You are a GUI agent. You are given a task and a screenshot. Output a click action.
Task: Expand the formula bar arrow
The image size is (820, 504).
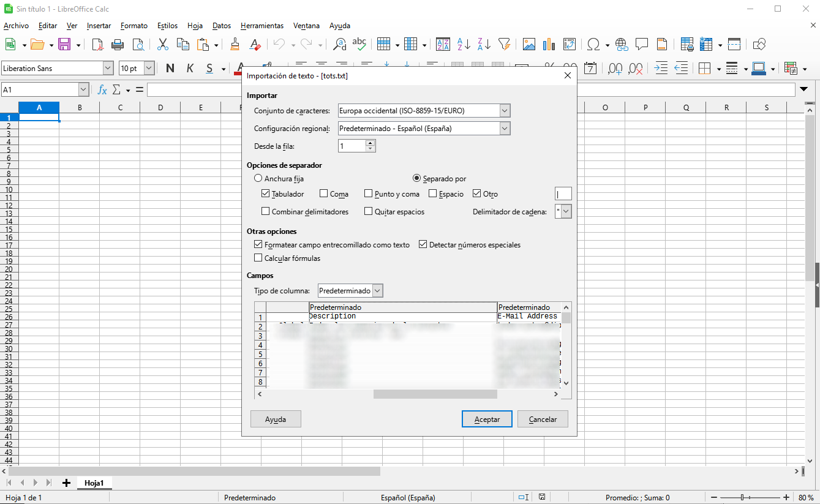804,90
